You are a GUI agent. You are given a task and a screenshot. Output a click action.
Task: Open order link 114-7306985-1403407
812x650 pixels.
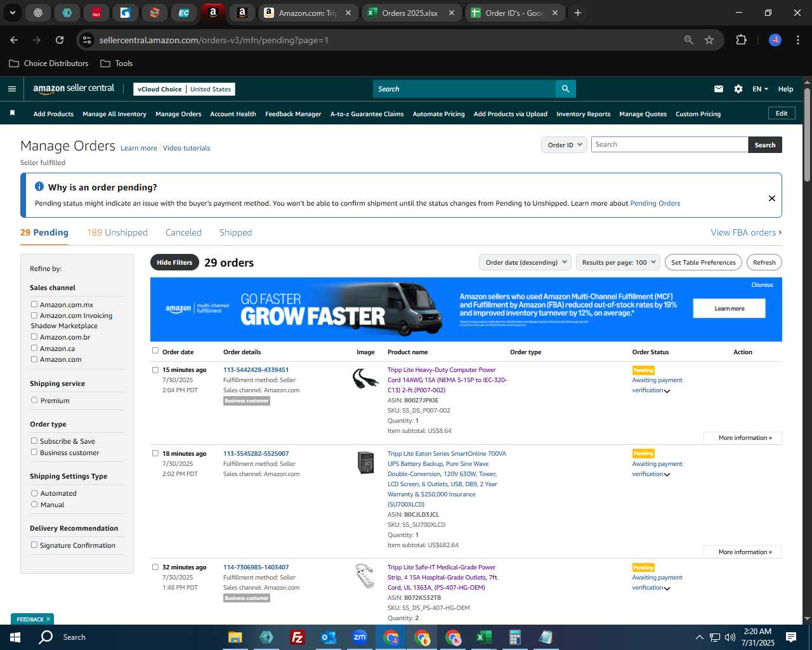tap(256, 567)
